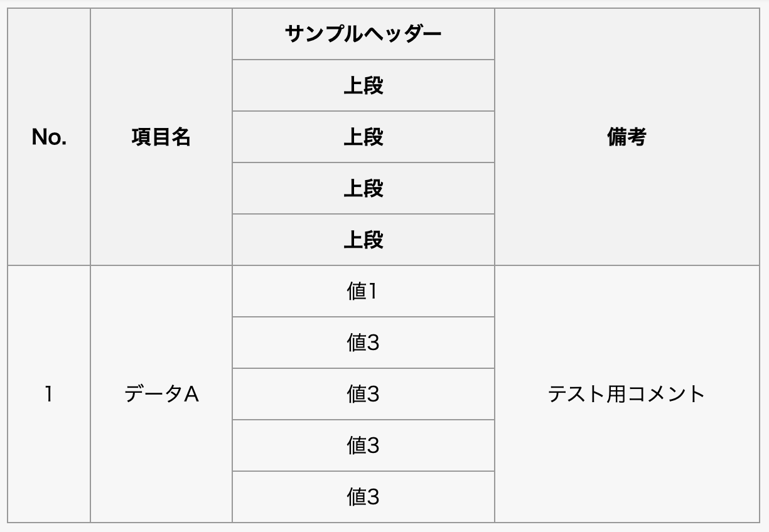Viewport: 769px width, 532px height.
Task: Click the last 上段 header cell
Action: pos(363,240)
